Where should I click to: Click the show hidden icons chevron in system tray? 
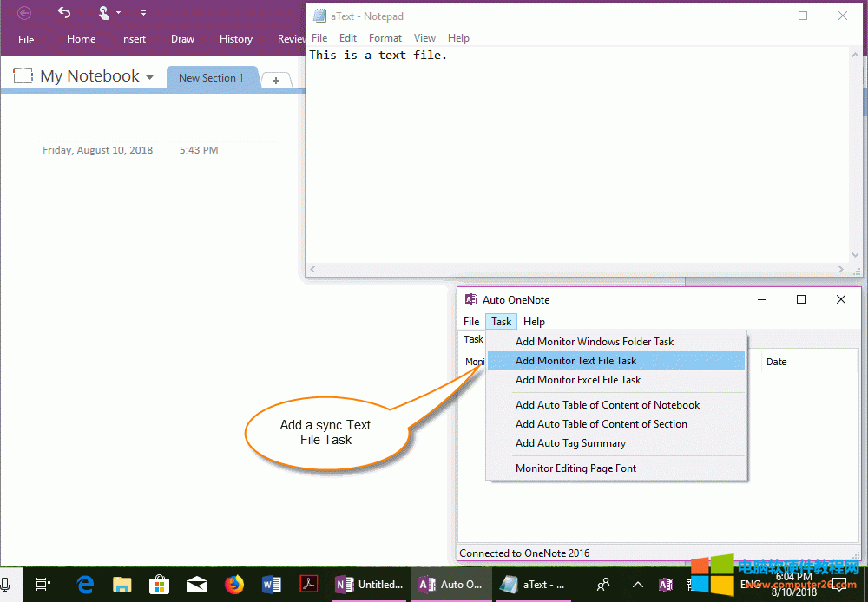pos(637,584)
